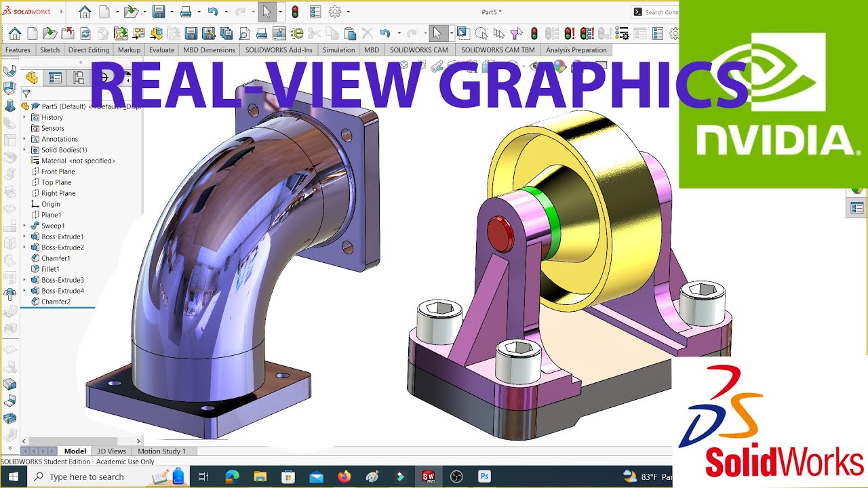Click the Print Preview magnifier icon

[243, 33]
